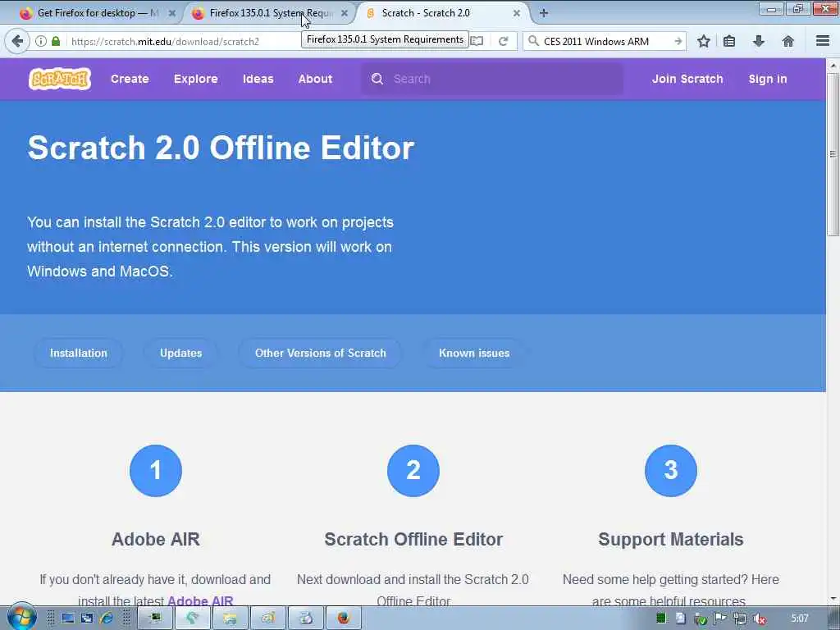Close the Get Firefox for desktop tab
The image size is (840, 630).
click(x=172, y=13)
